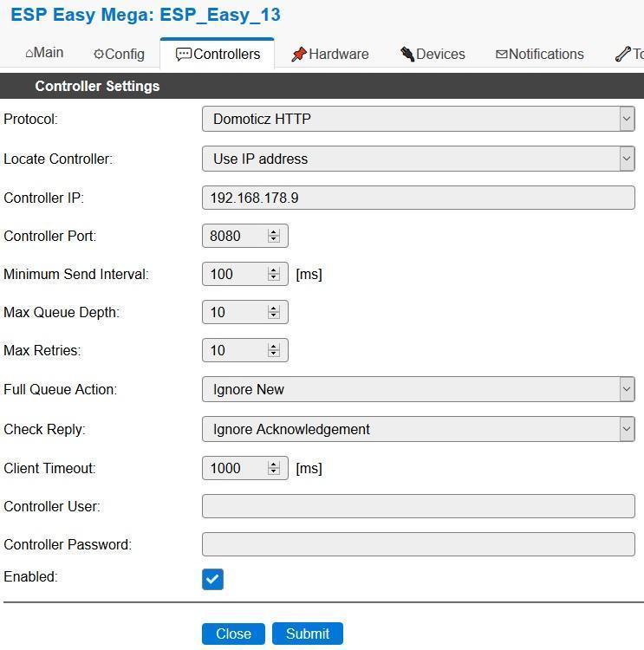Increase Client Timeout with up arrow

274,465
